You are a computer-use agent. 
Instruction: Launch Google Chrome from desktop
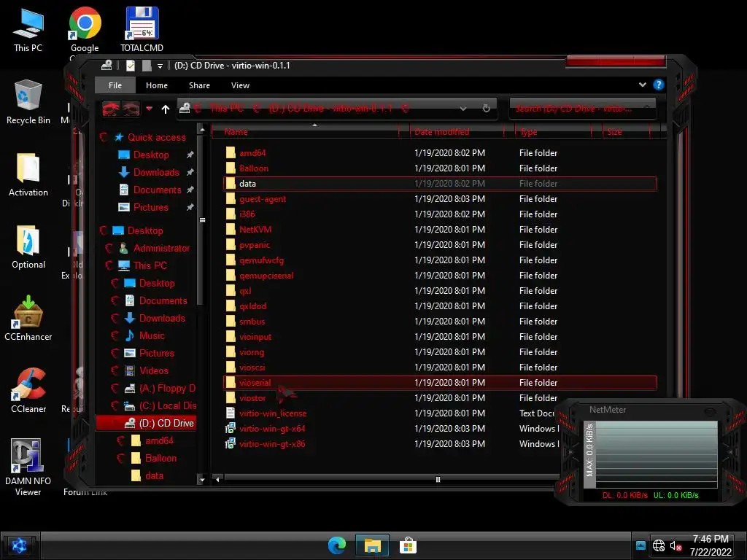click(85, 29)
